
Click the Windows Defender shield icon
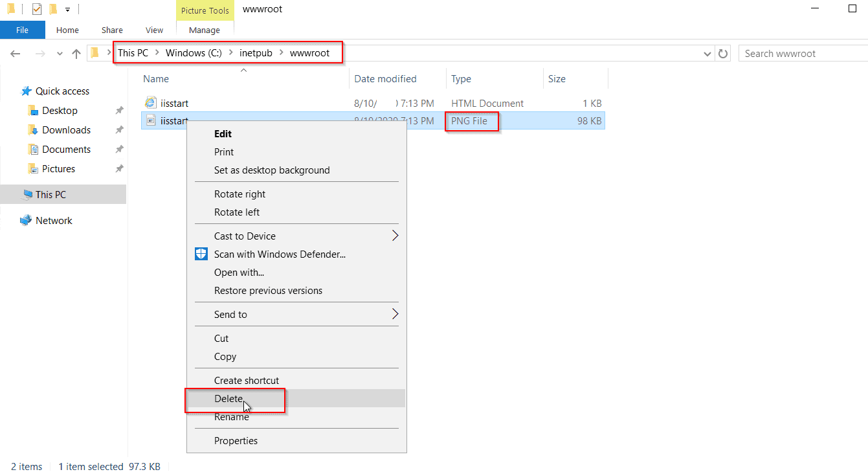[201, 254]
